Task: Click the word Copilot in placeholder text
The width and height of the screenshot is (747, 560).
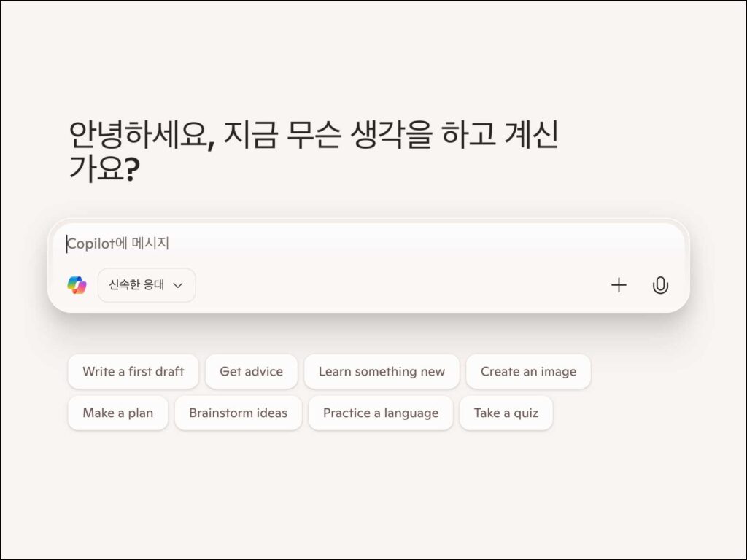Action: tap(91, 244)
